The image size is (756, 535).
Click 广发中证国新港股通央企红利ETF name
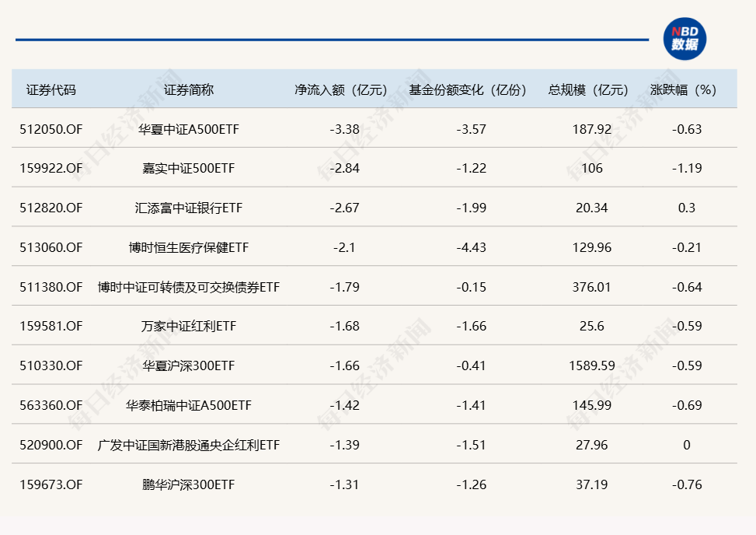coord(189,445)
